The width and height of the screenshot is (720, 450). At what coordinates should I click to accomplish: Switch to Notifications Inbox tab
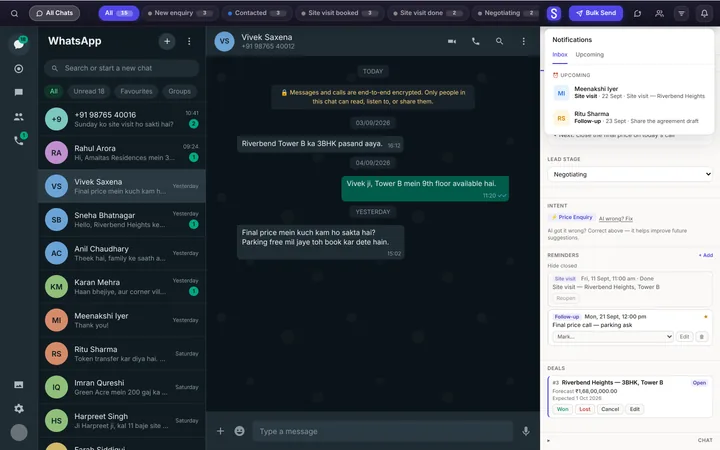560,55
